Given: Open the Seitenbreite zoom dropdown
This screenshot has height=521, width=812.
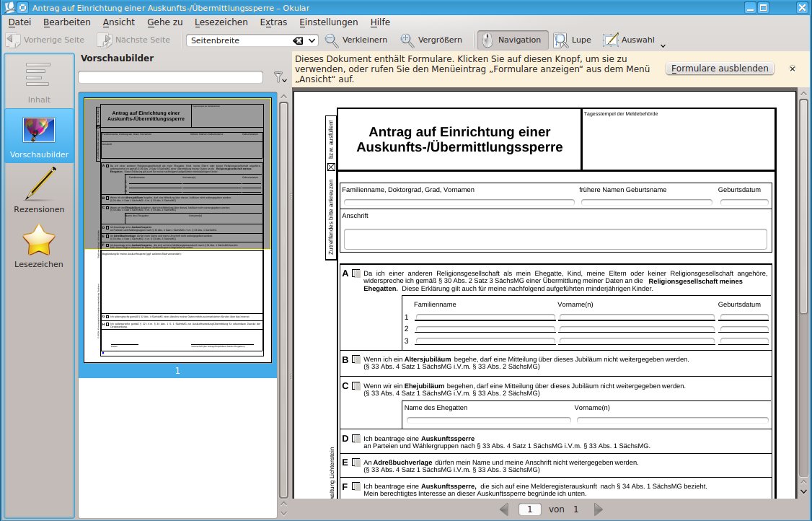Looking at the screenshot, I should [x=312, y=40].
